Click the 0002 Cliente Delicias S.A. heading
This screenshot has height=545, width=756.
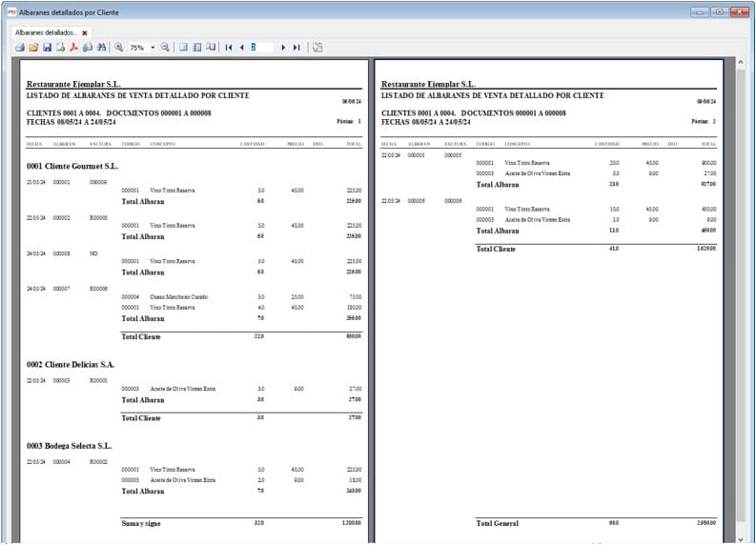click(x=71, y=364)
